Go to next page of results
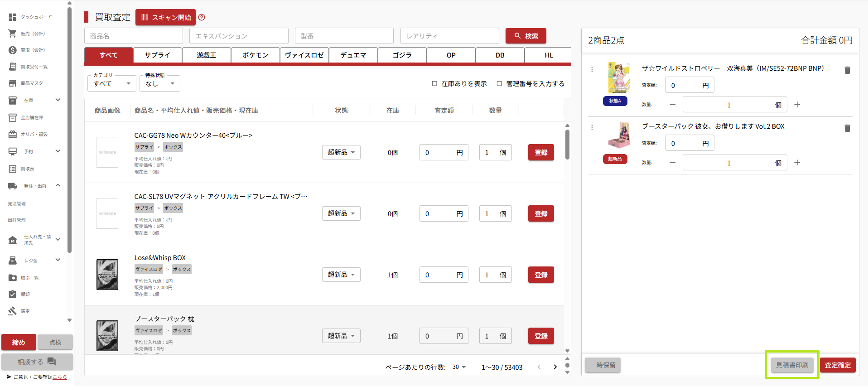 pyautogui.click(x=555, y=367)
